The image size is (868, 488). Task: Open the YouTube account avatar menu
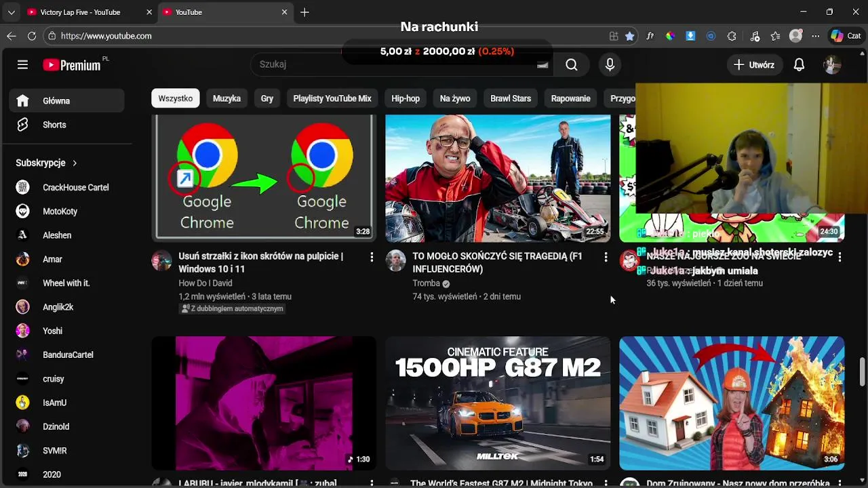click(832, 64)
